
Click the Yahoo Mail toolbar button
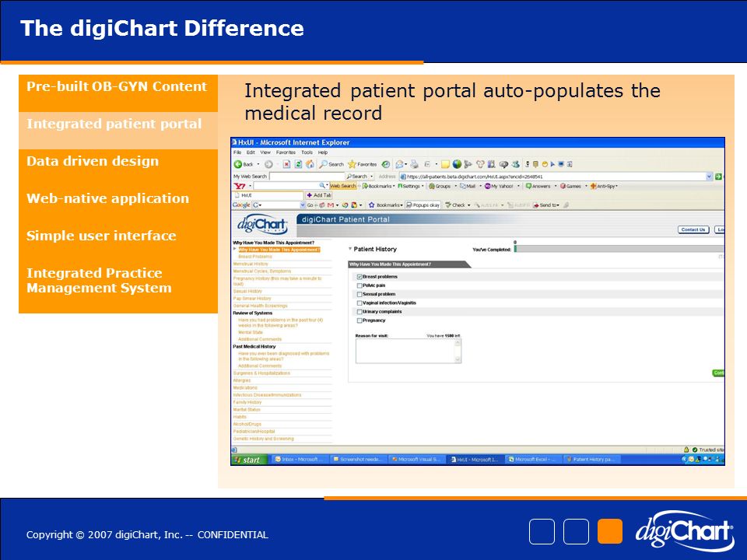point(468,186)
